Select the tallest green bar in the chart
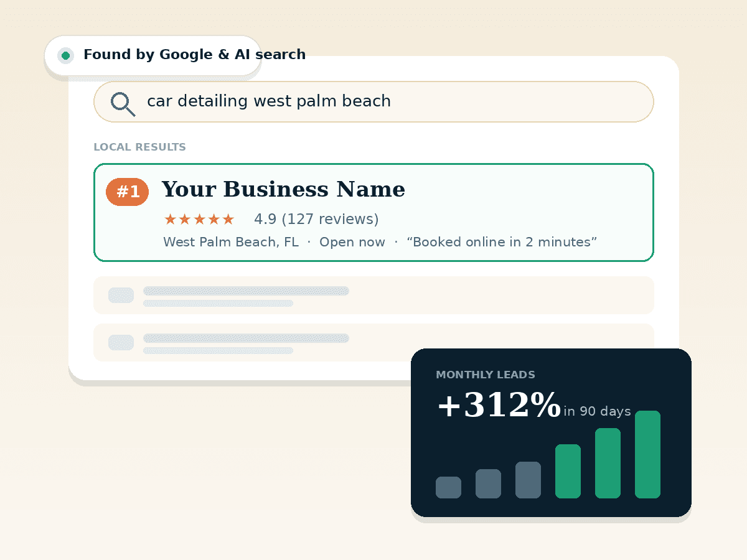 (x=647, y=454)
